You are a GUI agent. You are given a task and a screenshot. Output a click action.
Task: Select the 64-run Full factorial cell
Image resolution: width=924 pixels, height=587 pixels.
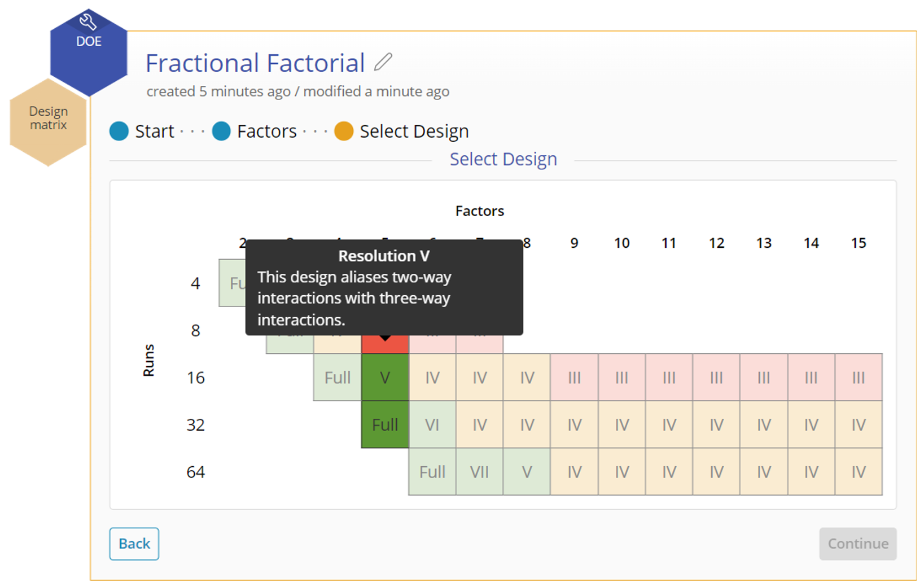(432, 472)
